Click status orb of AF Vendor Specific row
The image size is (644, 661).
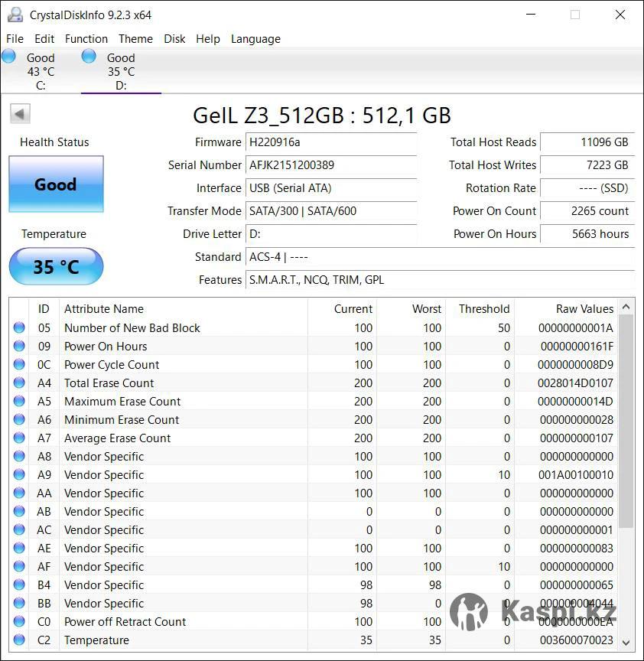19,566
